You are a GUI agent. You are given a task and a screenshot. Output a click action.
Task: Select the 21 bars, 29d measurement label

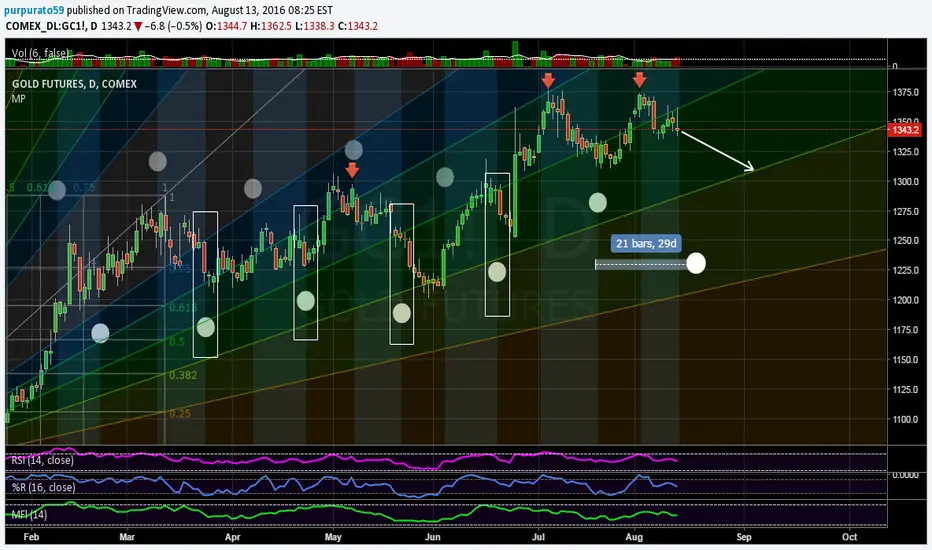(x=646, y=243)
